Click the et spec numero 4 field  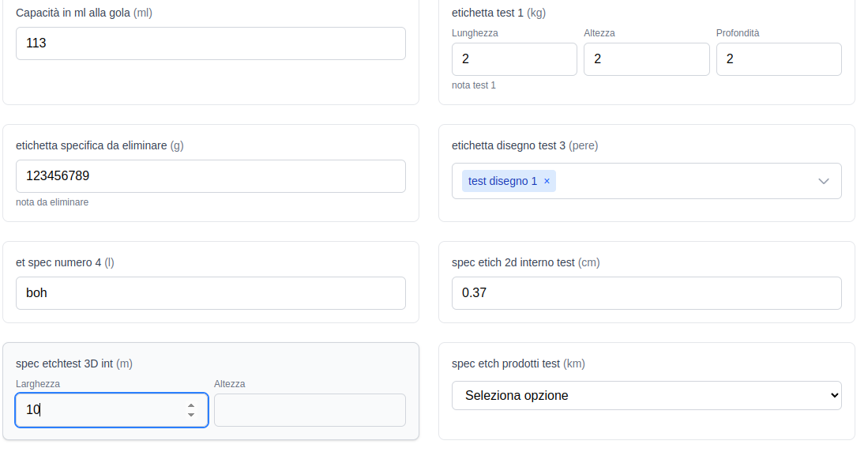pos(210,293)
